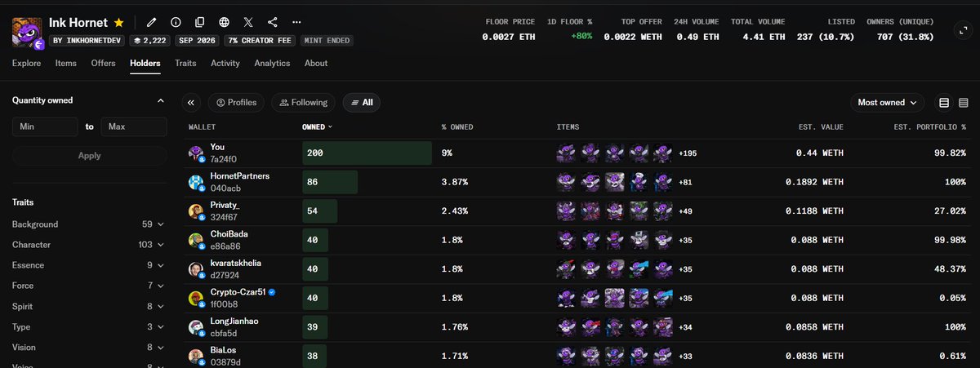Image resolution: width=980 pixels, height=368 pixels.
Task: Click the BY INKHORNETDEV creator link
Action: (x=85, y=39)
